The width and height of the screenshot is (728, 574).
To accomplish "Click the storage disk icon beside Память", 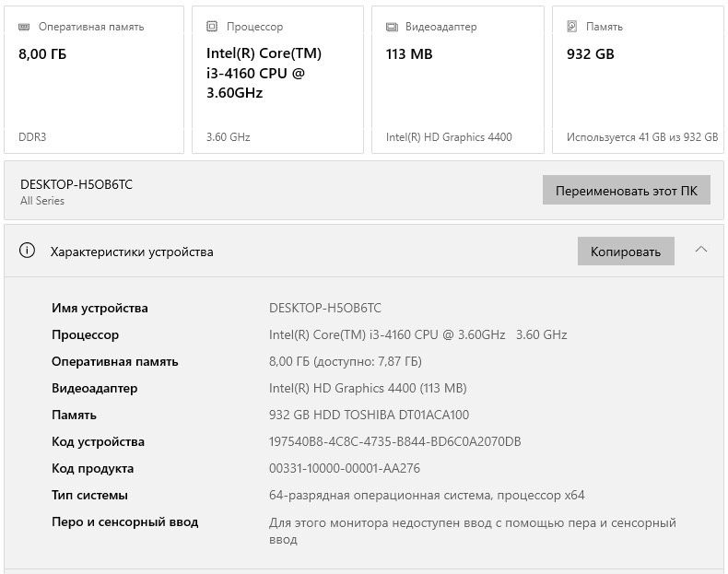I will 572,27.
